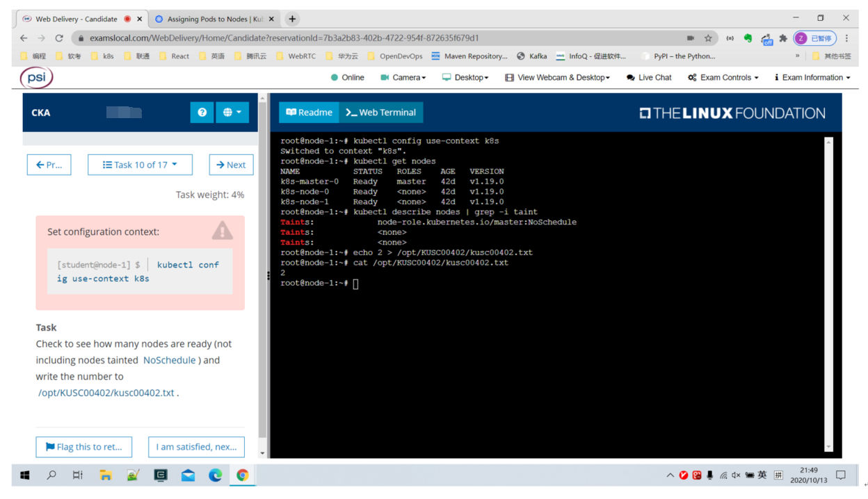Click the warning triangle icon
Screen dimensions: 868x499
point(223,231)
